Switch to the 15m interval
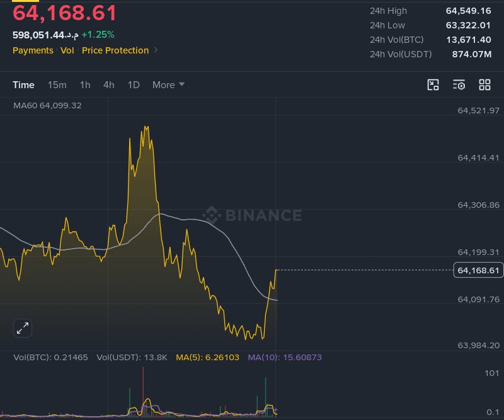The image size is (504, 420). click(x=57, y=85)
